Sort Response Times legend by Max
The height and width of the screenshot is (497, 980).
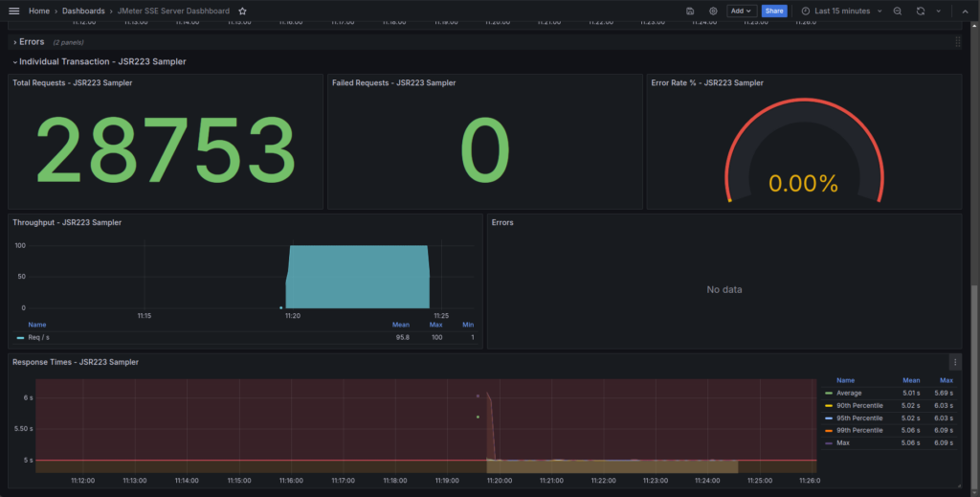(947, 381)
